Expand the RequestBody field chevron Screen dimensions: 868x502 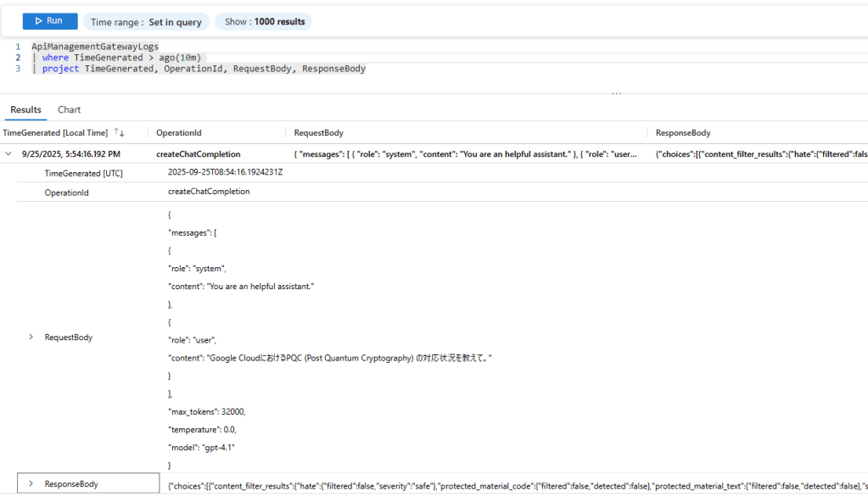pos(32,337)
